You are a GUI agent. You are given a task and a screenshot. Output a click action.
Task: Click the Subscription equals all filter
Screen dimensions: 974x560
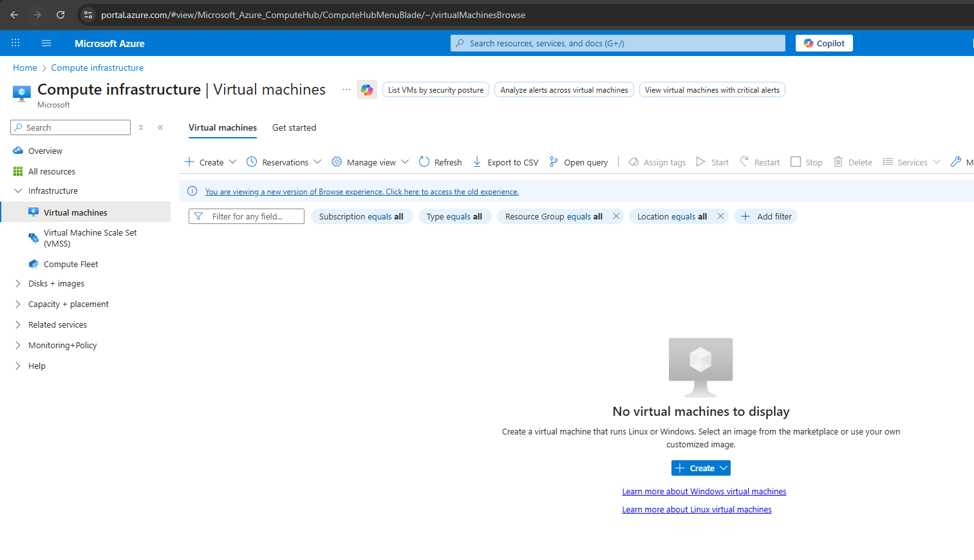[x=361, y=216]
